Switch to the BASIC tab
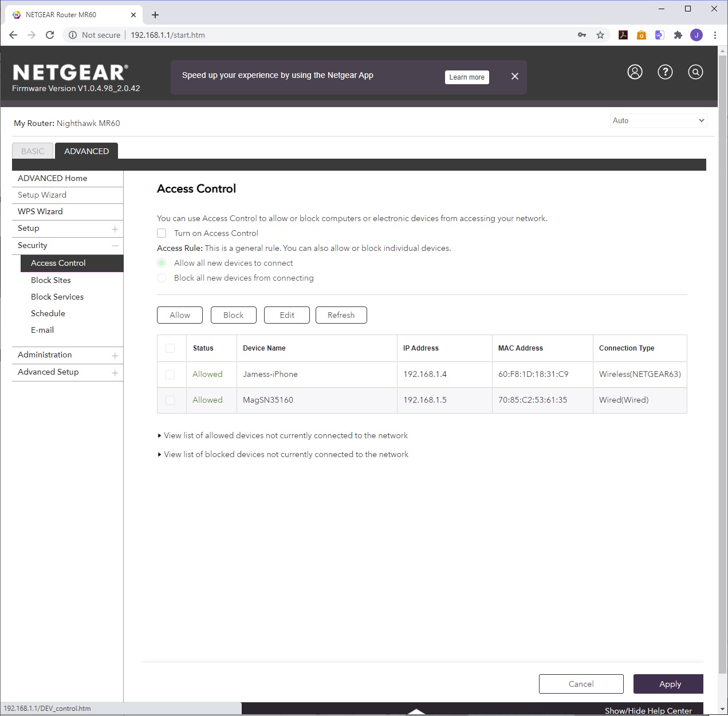This screenshot has height=716, width=728. coord(33,151)
